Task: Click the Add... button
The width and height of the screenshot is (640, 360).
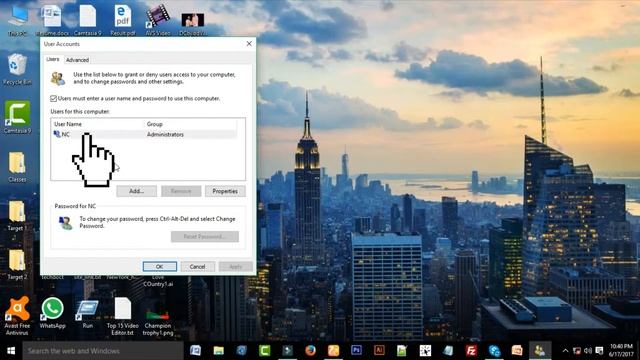Action: click(x=136, y=191)
